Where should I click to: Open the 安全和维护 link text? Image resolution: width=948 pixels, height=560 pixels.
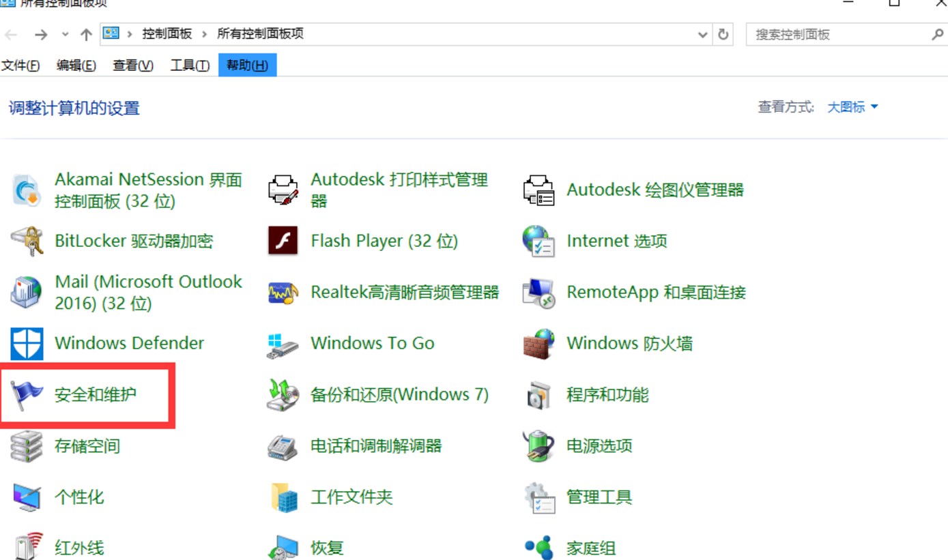(96, 395)
